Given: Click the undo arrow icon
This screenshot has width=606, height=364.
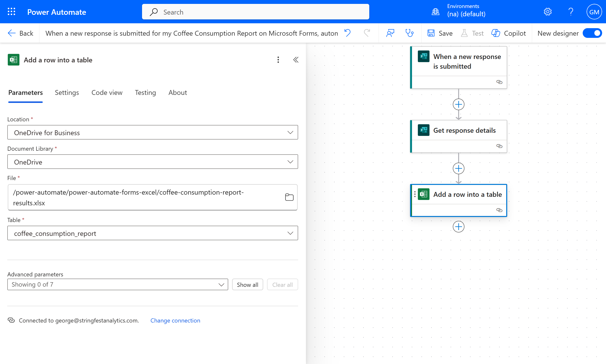Looking at the screenshot, I should point(347,33).
